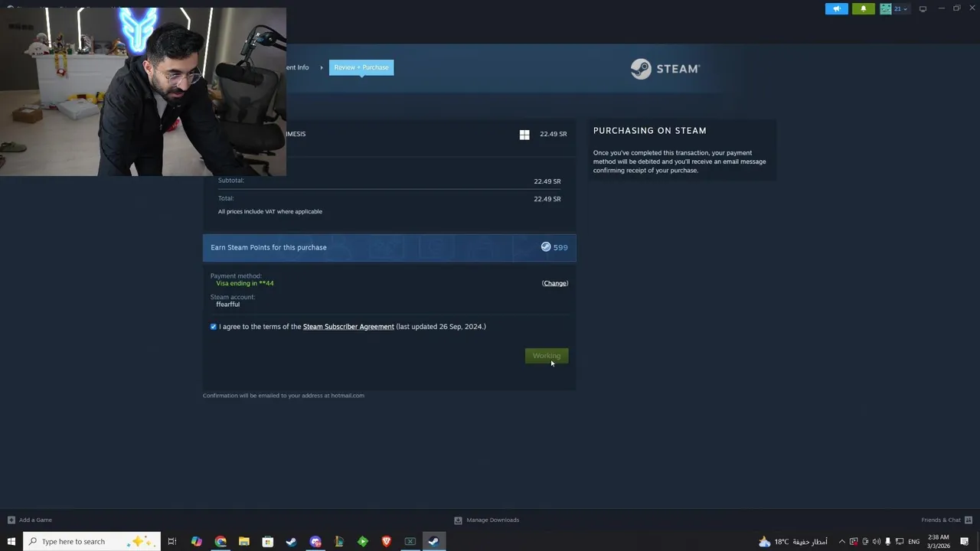Open the Xbox Game Bar taskbar icon

(x=410, y=542)
